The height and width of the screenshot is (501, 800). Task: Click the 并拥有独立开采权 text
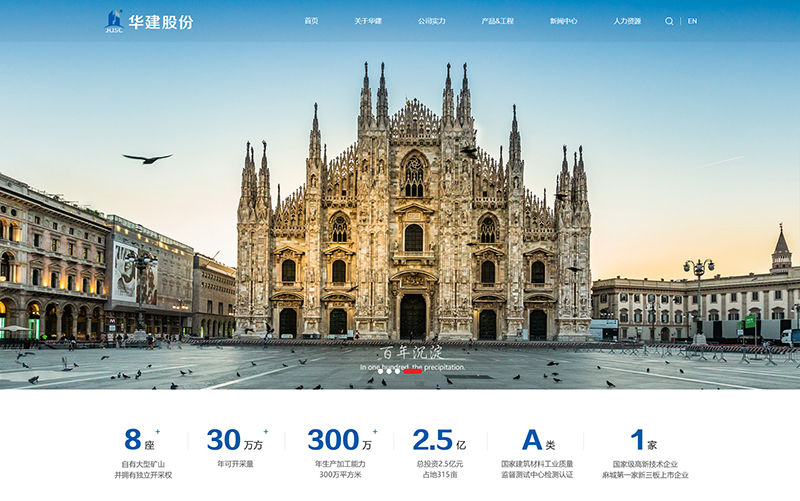point(143,475)
